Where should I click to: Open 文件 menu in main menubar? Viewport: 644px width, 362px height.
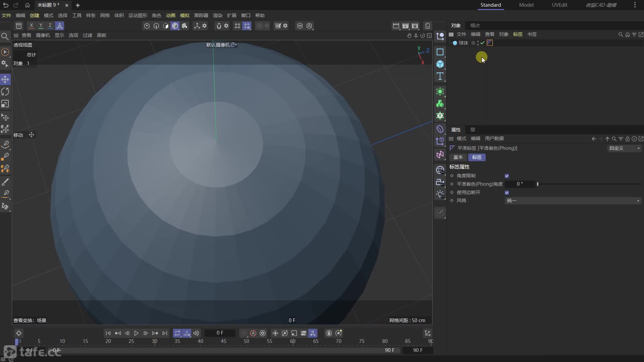6,15
